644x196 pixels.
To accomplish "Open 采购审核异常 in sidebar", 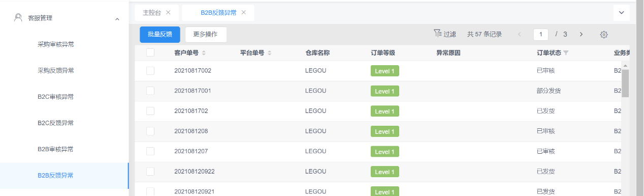I will click(56, 44).
